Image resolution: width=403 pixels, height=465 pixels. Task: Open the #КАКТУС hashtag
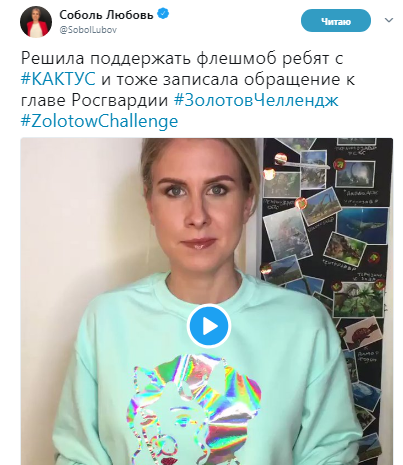pyautogui.click(x=58, y=79)
